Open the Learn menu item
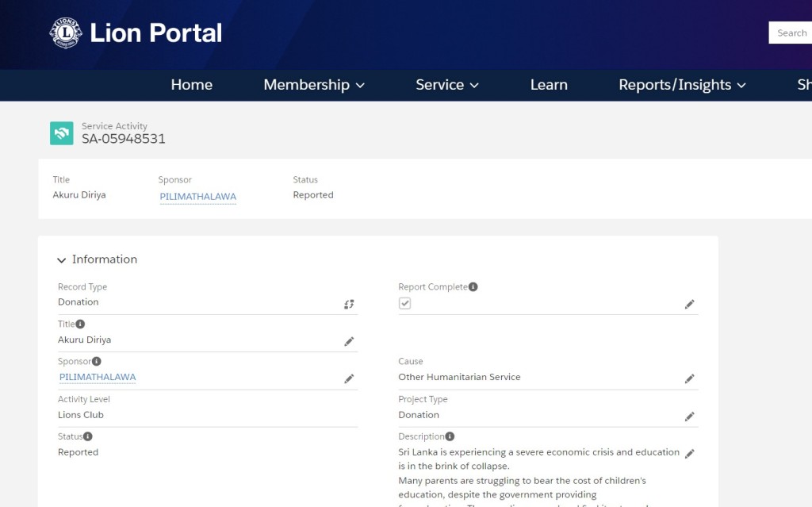The height and width of the screenshot is (507, 812). click(549, 84)
